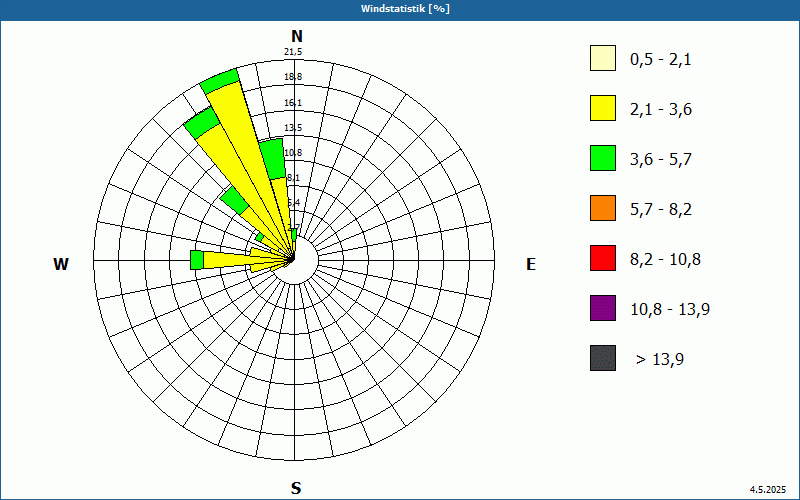Screen dimensions: 800x500
Task: Click the green tip of the longest north-northwest bar
Action: pyautogui.click(x=220, y=81)
